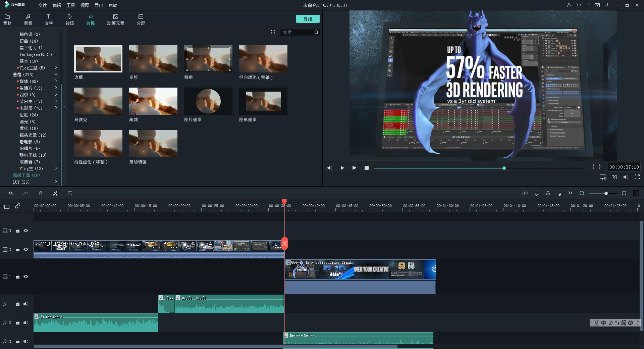Screen dimensions: 644x349
Task: Play the preview video
Action: point(354,168)
